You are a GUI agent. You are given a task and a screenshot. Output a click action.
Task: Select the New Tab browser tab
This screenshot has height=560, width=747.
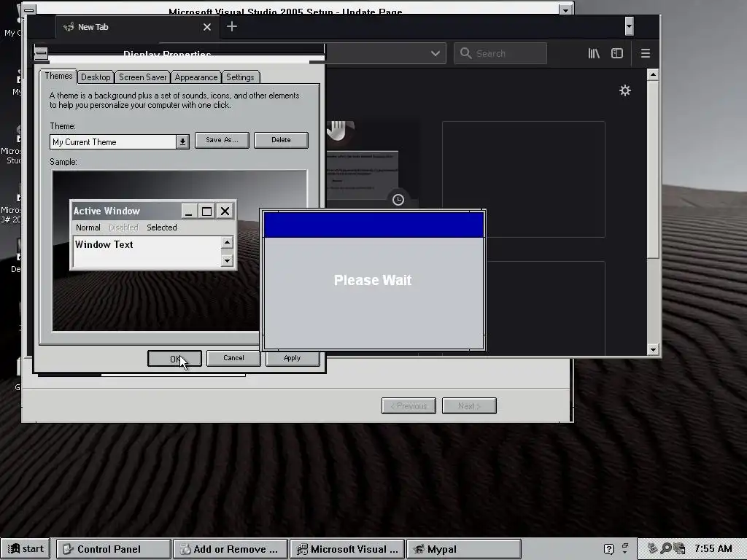click(138, 27)
